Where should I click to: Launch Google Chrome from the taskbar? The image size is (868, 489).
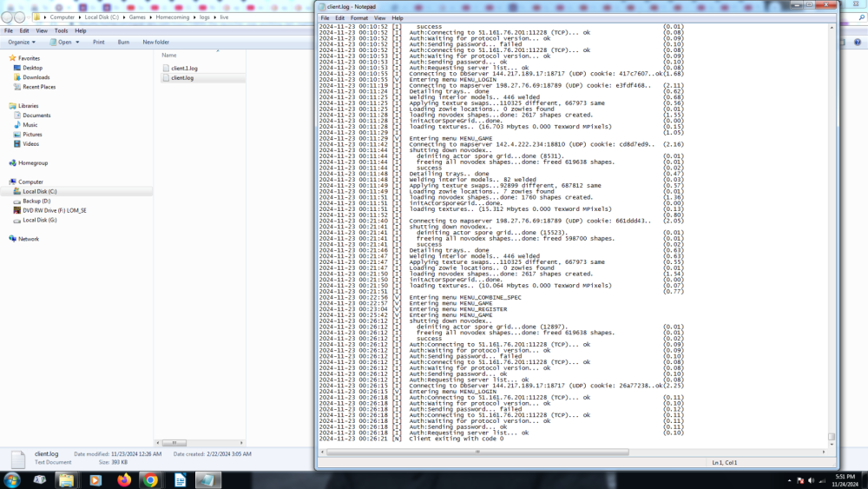[150, 479]
